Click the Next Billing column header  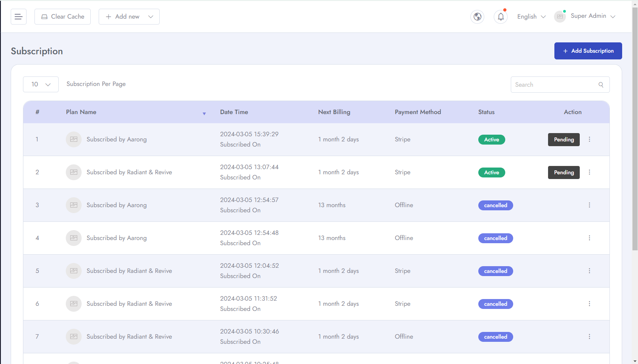pos(334,112)
